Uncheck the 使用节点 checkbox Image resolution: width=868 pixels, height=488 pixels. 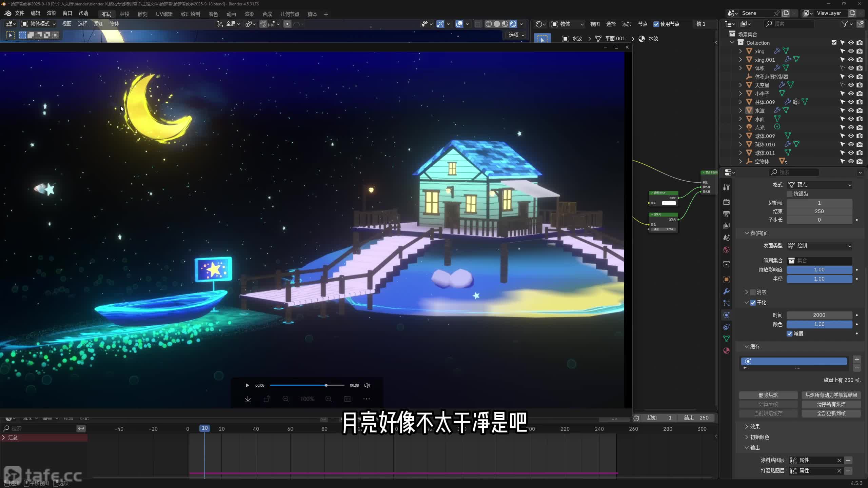point(656,24)
